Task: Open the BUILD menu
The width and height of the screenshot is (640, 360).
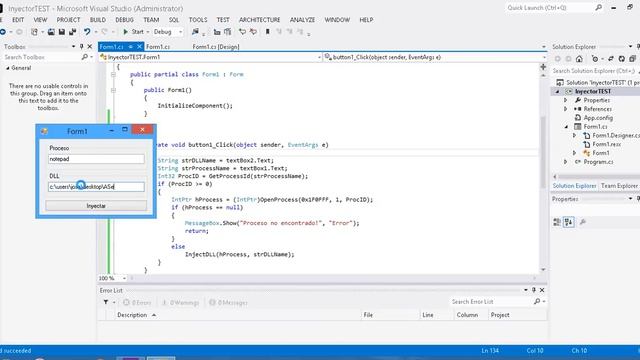Action: pos(98,20)
